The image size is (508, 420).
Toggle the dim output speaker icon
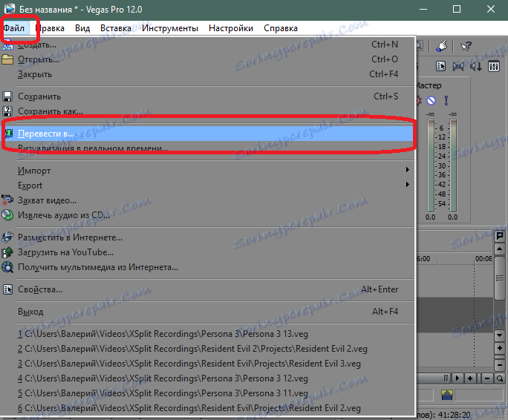pos(476,66)
